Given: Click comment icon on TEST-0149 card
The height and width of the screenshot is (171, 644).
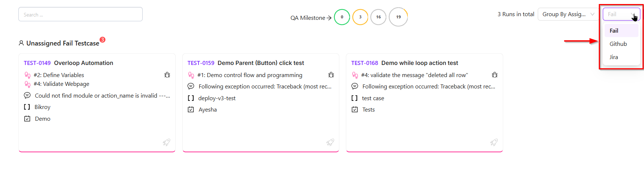Looking at the screenshot, I should pos(27,95).
